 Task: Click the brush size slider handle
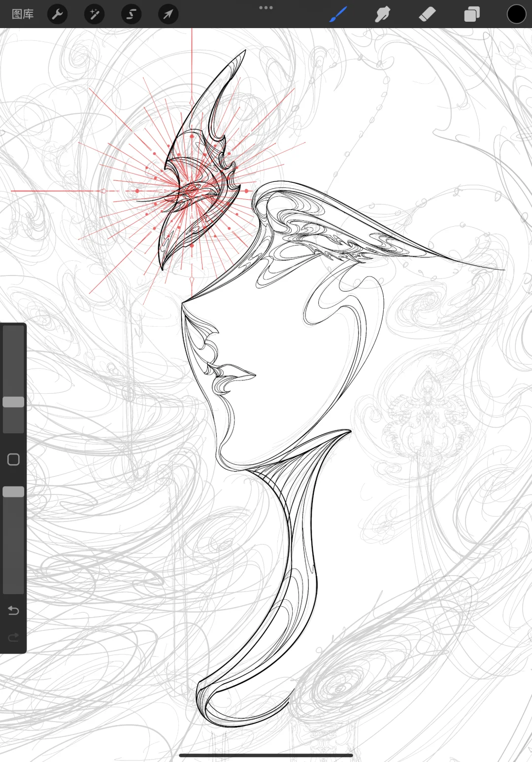coord(13,402)
